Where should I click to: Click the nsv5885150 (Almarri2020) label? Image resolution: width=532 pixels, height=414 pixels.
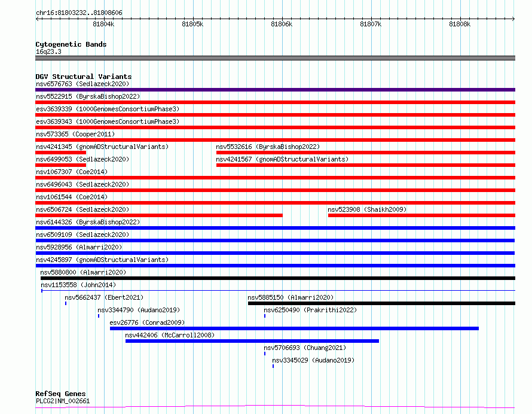[291, 297]
